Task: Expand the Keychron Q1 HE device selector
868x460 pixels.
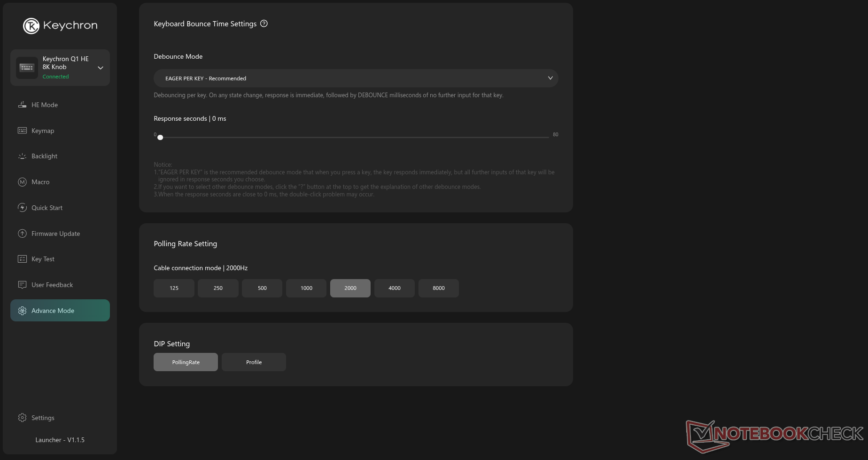Action: [100, 68]
